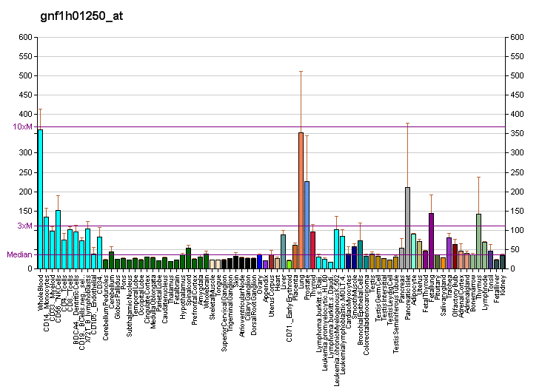Image resolution: width=542 pixels, height=392 pixels.
Task: Select the red Thyroid bar
Action: pyautogui.click(x=312, y=250)
